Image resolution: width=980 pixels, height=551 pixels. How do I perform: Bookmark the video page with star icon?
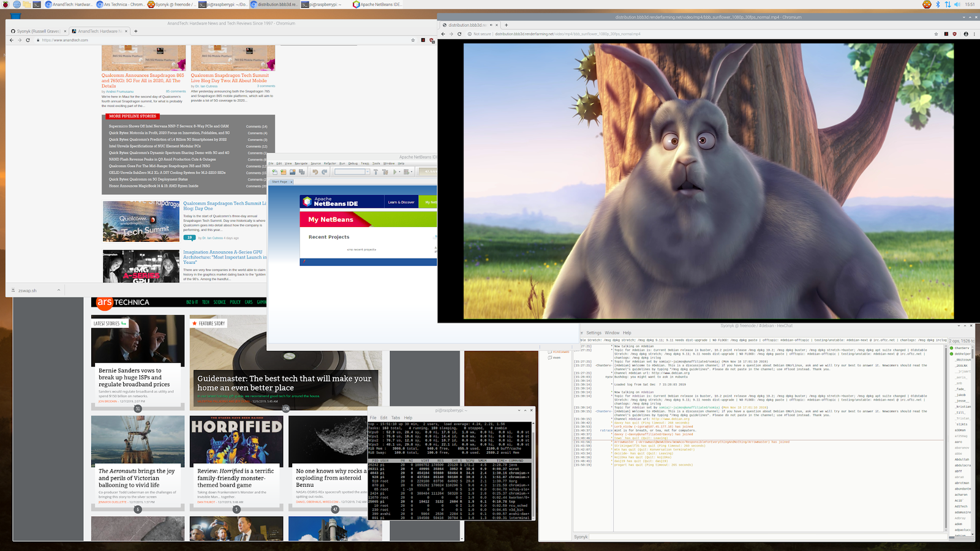935,34
